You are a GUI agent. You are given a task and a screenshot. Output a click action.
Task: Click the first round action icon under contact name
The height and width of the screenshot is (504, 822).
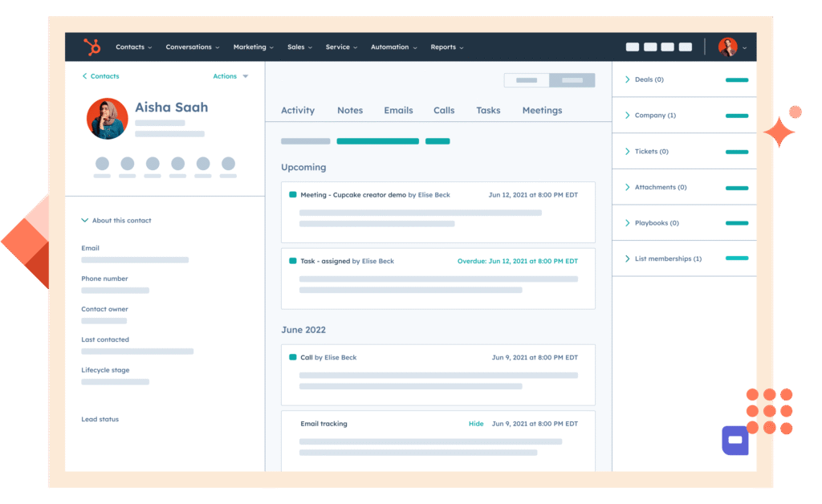pos(102,164)
